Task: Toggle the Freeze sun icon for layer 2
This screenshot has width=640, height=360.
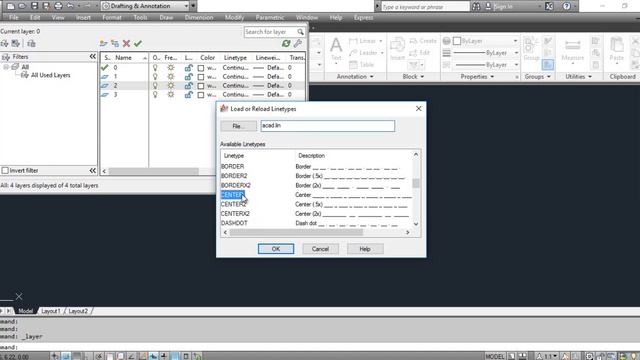Action: 171,85
